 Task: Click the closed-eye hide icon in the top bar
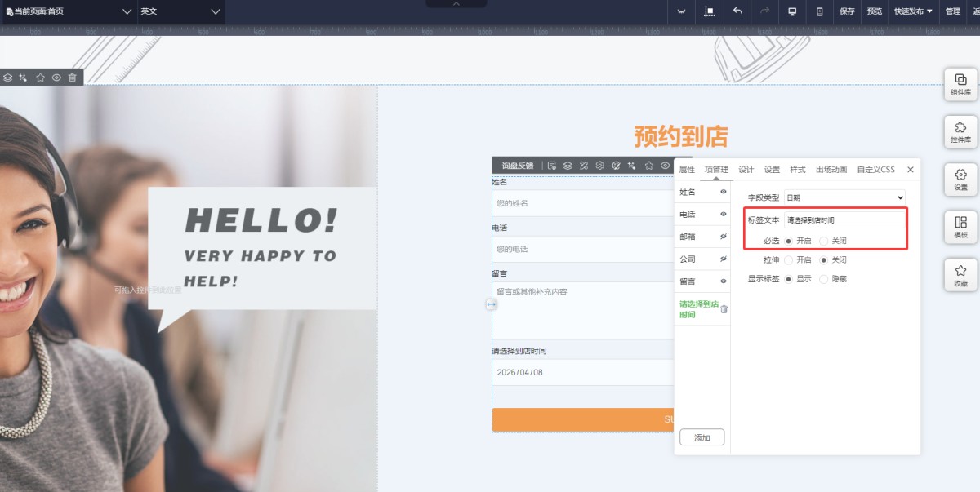click(x=681, y=11)
